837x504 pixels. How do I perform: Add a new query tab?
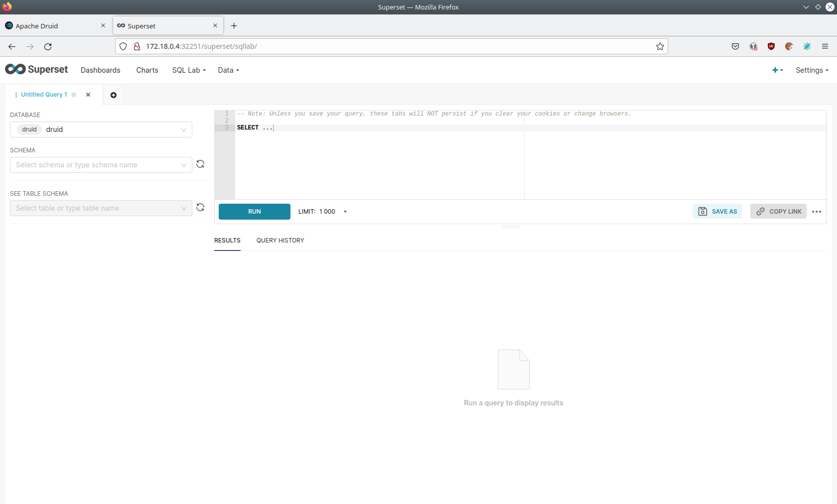(x=113, y=95)
